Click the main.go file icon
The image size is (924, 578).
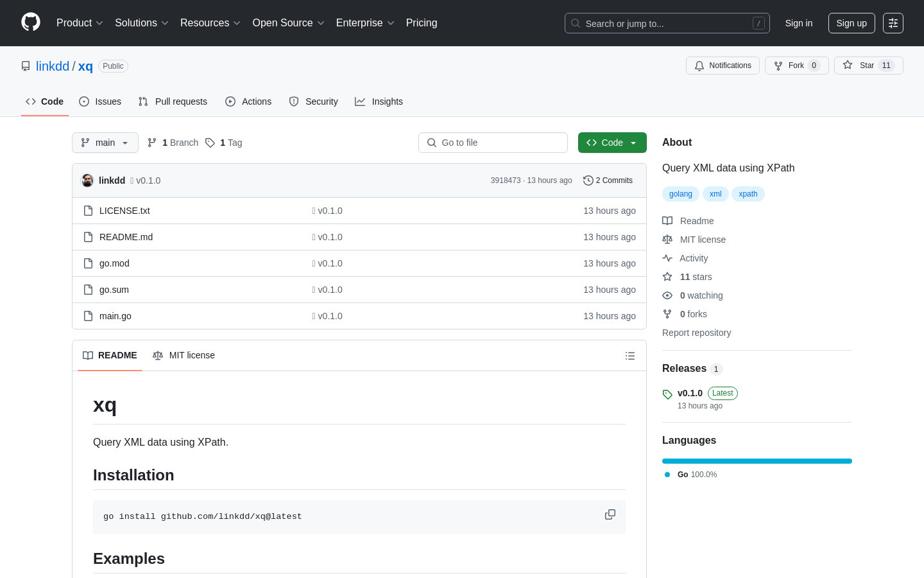[89, 316]
